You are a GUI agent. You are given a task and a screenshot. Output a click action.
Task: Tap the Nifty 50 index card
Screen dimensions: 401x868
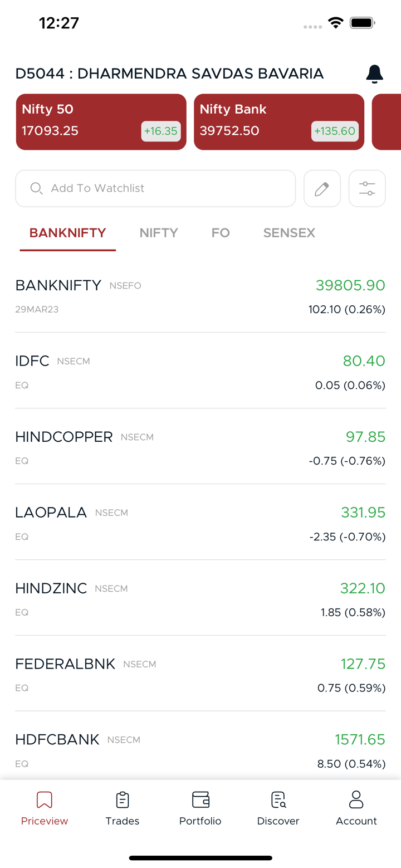[x=101, y=122]
